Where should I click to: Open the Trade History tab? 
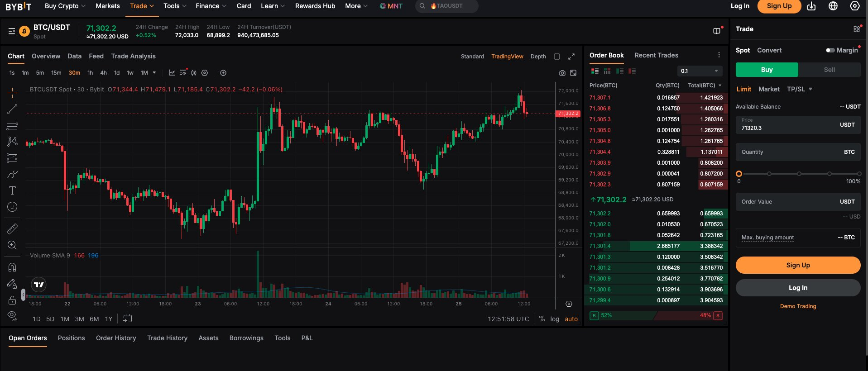click(x=167, y=338)
